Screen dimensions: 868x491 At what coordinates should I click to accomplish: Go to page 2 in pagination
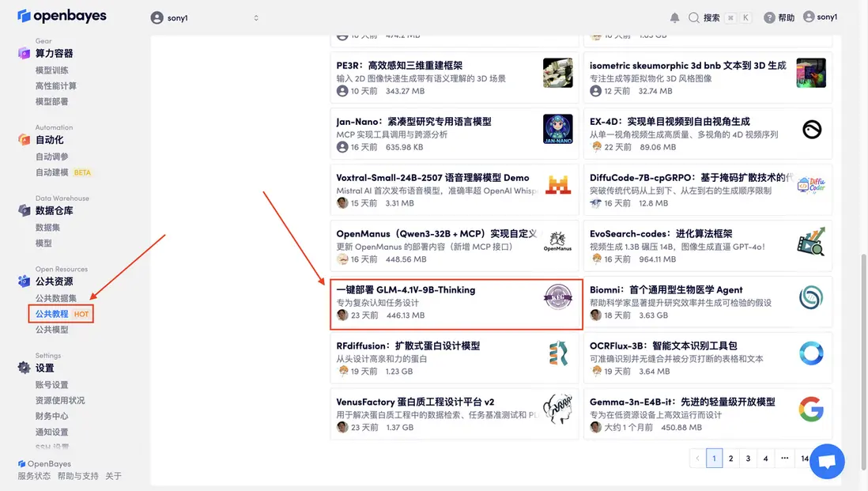pos(731,459)
